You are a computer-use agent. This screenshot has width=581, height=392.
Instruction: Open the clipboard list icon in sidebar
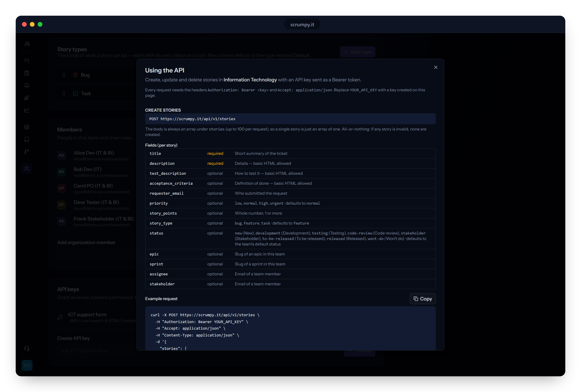[x=27, y=73]
